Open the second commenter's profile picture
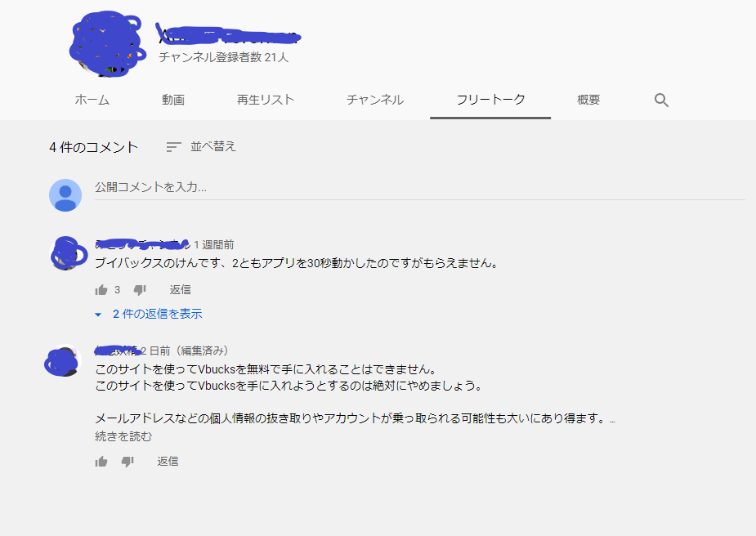Viewport: 756px width, 536px height. (63, 361)
